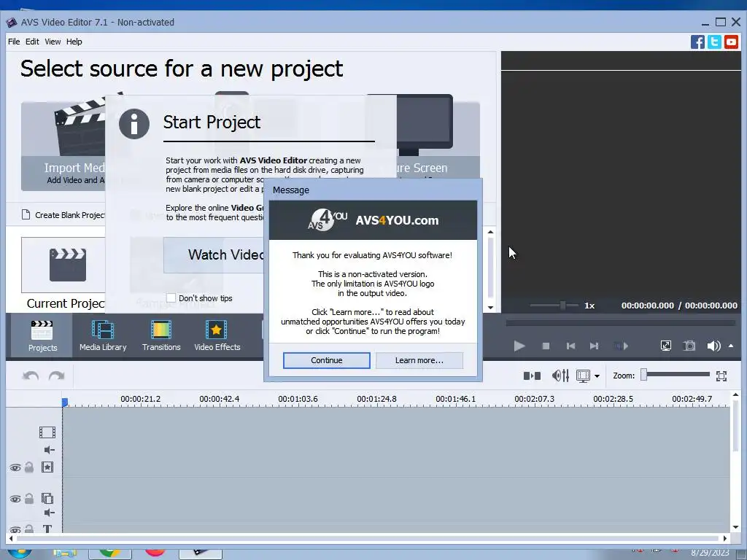Click the next scene playback icon
The height and width of the screenshot is (560, 747).
pyautogui.click(x=621, y=346)
